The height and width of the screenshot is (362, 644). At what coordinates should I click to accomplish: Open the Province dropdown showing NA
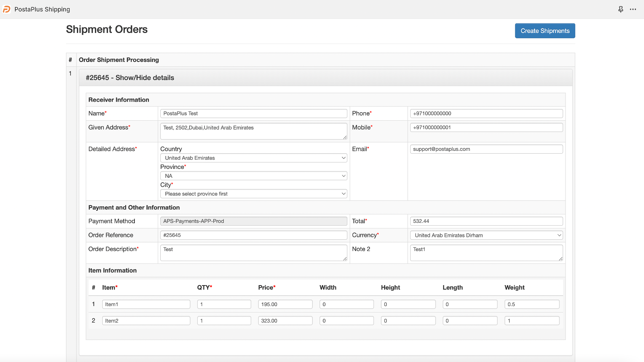[x=253, y=176]
